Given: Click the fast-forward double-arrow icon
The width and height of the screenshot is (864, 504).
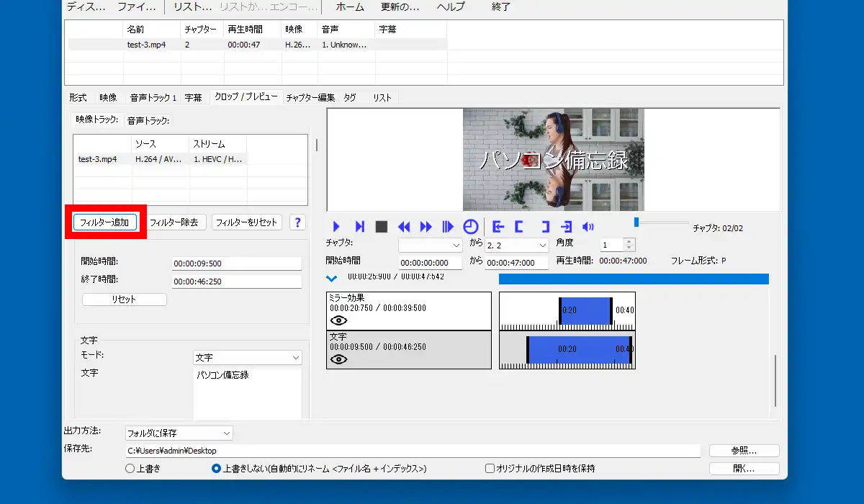Looking at the screenshot, I should point(426,227).
